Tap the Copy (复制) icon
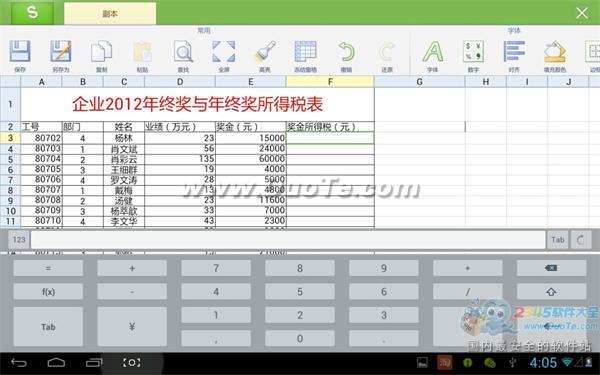This screenshot has width=600, height=375. pos(101,52)
